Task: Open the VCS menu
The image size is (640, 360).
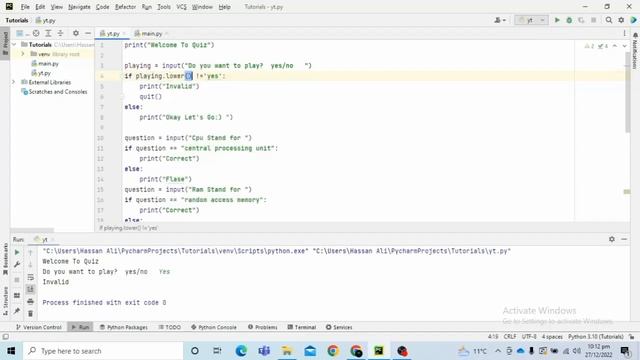Action: 181,7
